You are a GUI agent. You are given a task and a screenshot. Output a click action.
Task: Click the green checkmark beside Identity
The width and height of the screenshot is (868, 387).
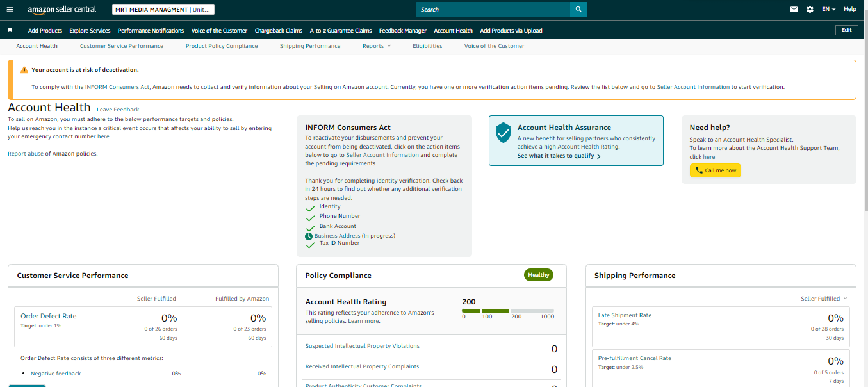coord(311,208)
